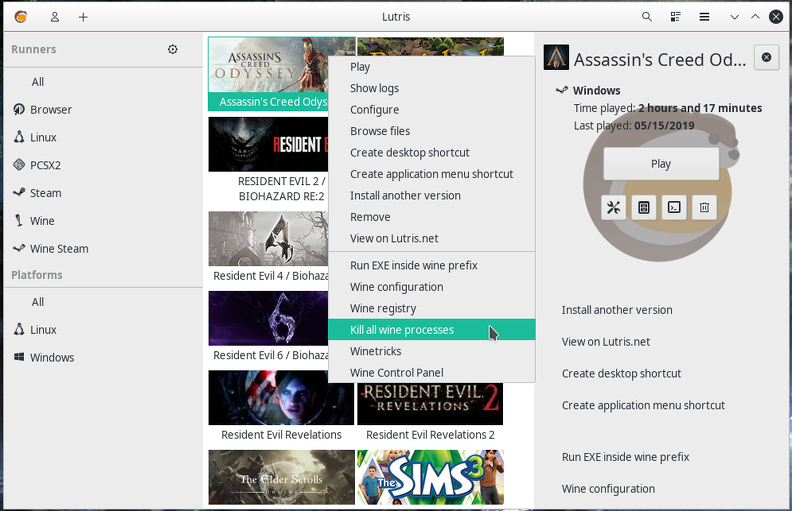Screen dimensions: 792x511
Task: Click Wine configuration in the right panel
Action: pos(608,488)
